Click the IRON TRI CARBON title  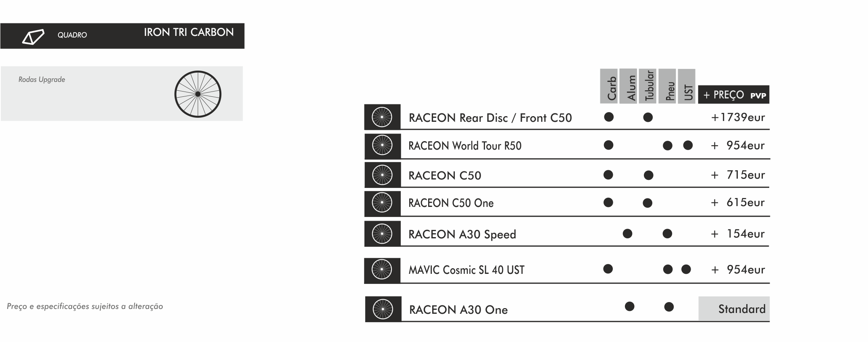click(x=189, y=33)
